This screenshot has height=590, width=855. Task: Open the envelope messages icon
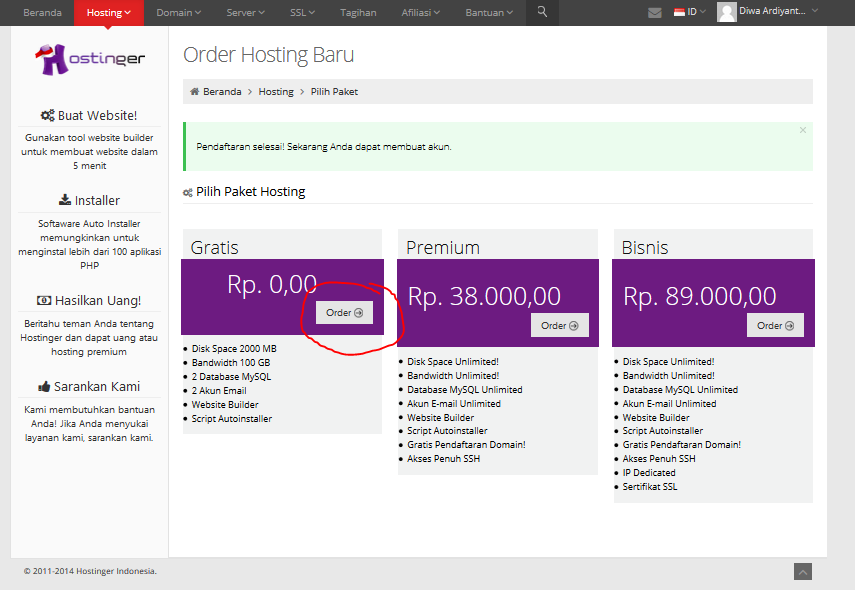point(654,13)
